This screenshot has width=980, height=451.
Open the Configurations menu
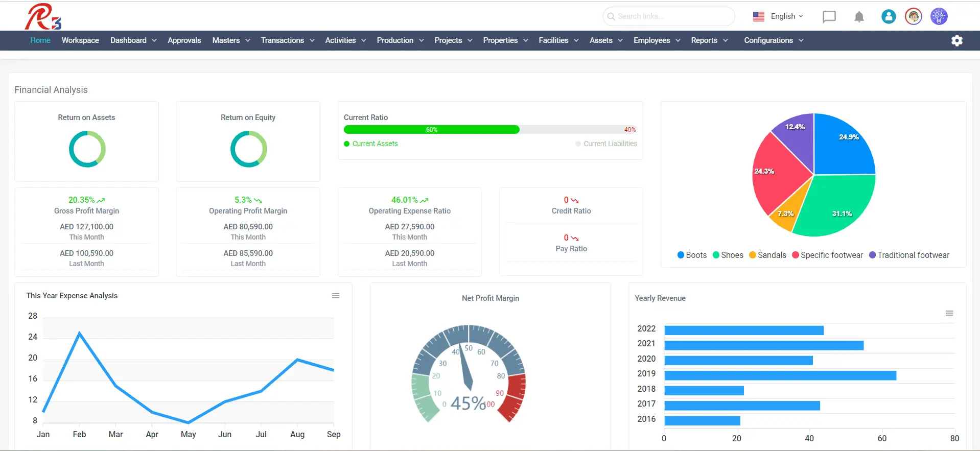tap(774, 40)
